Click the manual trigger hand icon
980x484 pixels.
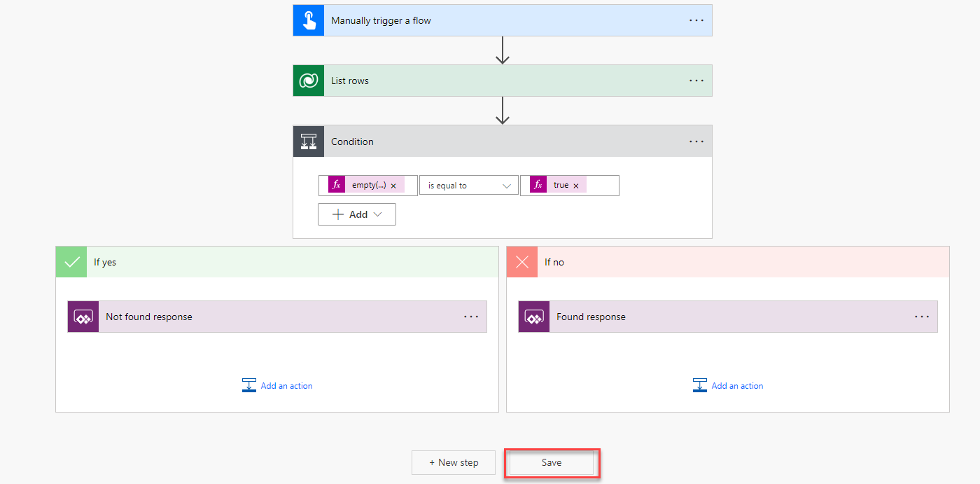coord(309,20)
